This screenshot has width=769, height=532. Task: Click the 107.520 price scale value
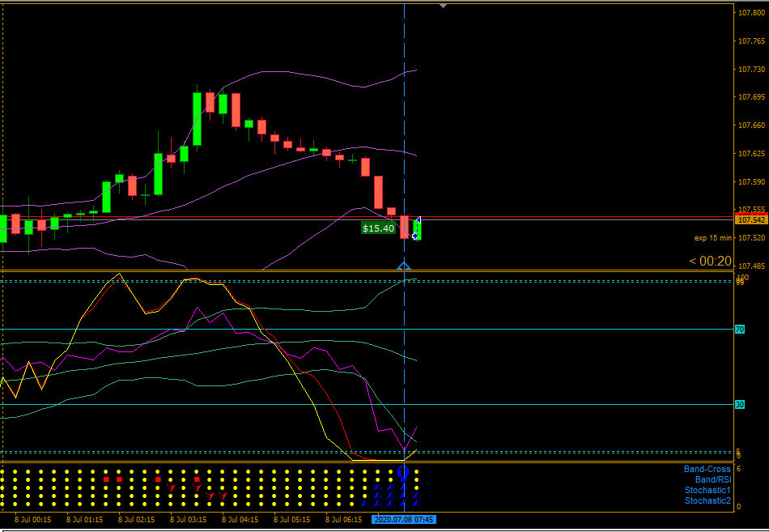pyautogui.click(x=752, y=238)
